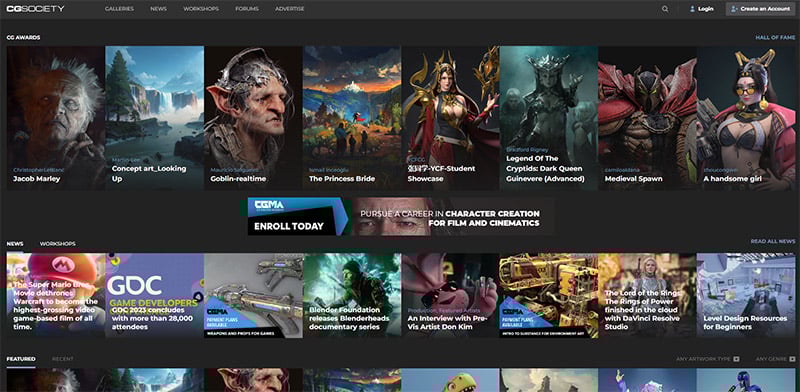Open the Medieval Spawn artwork
The image size is (800, 392).
tap(647, 118)
